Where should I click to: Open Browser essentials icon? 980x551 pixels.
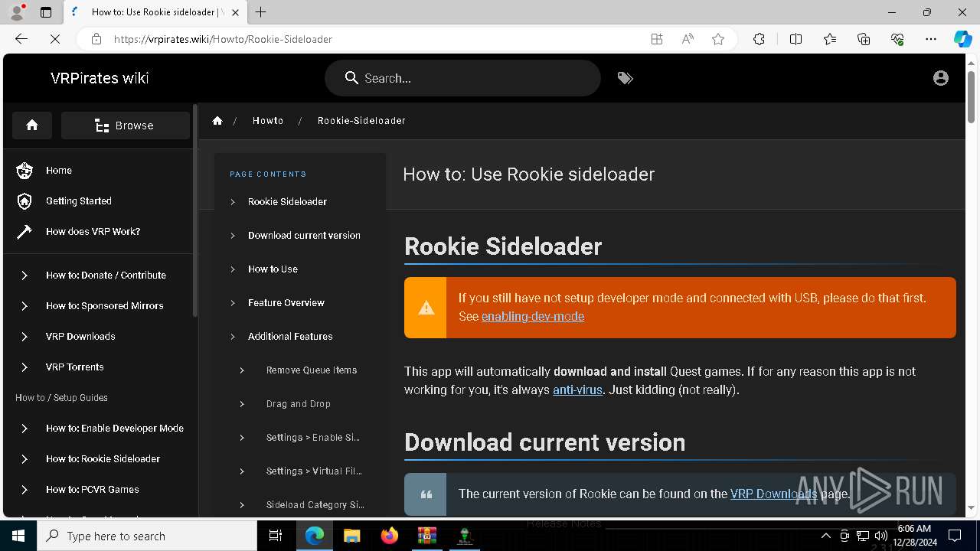pyautogui.click(x=897, y=39)
